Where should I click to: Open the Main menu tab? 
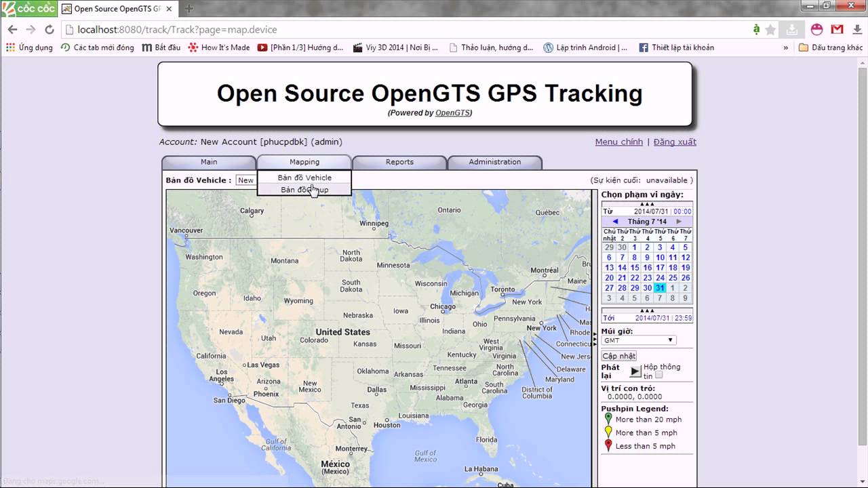(x=209, y=162)
